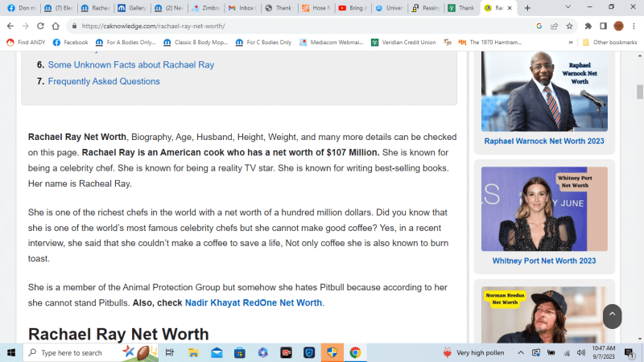The image size is (644, 362).
Task: Click the scroll-to-top arrow button
Action: pos(612,316)
